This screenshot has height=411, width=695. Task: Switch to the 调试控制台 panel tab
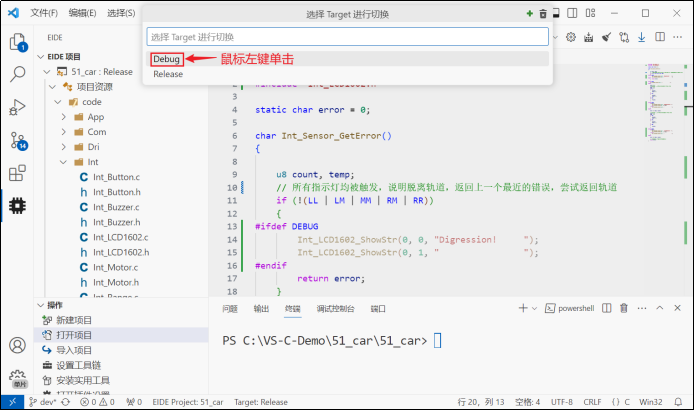336,309
